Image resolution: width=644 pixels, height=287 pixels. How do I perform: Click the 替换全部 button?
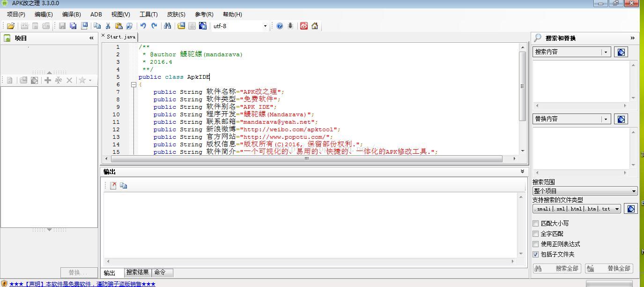pos(609,269)
